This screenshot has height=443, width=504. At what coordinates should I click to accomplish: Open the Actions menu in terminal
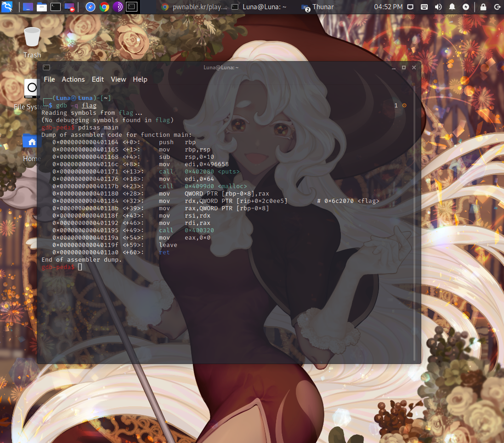73,79
